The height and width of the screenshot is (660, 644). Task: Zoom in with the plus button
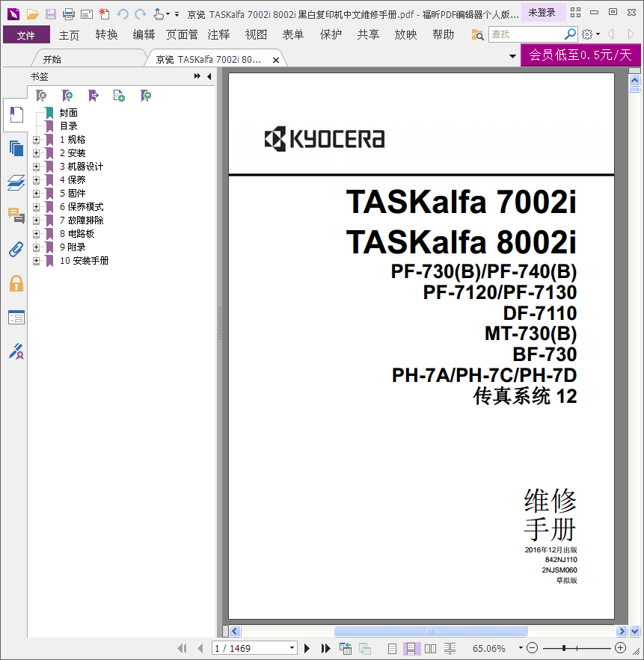pyautogui.click(x=620, y=648)
